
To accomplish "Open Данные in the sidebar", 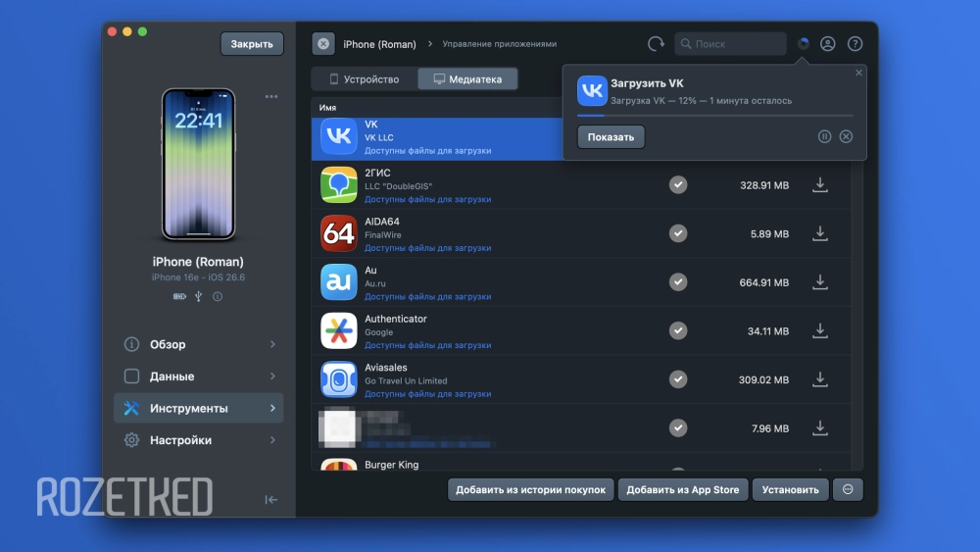I will (x=198, y=376).
